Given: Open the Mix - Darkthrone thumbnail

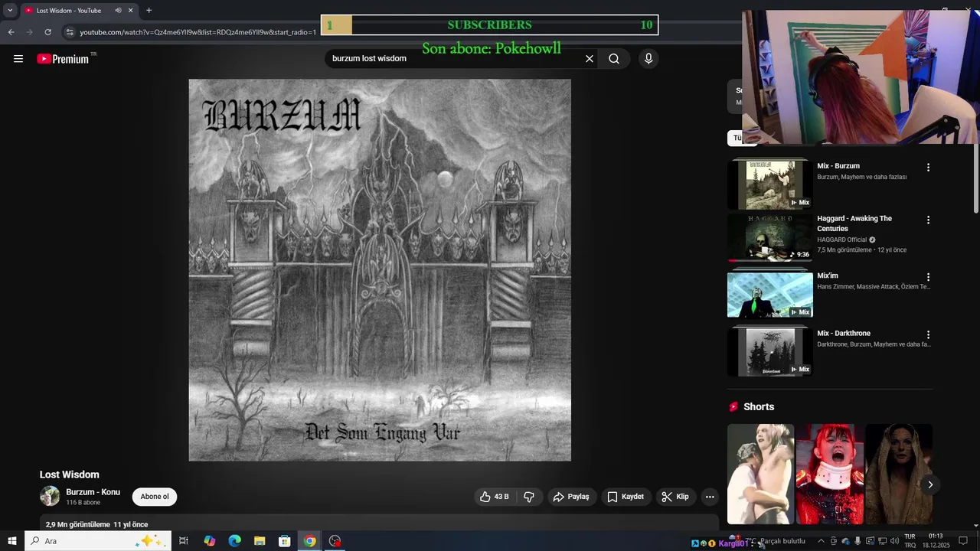Looking at the screenshot, I should pos(769,351).
